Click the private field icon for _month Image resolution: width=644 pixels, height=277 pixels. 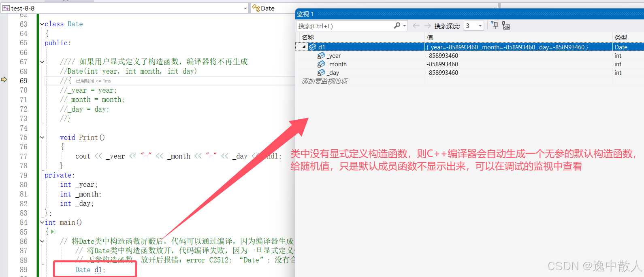pyautogui.click(x=321, y=64)
